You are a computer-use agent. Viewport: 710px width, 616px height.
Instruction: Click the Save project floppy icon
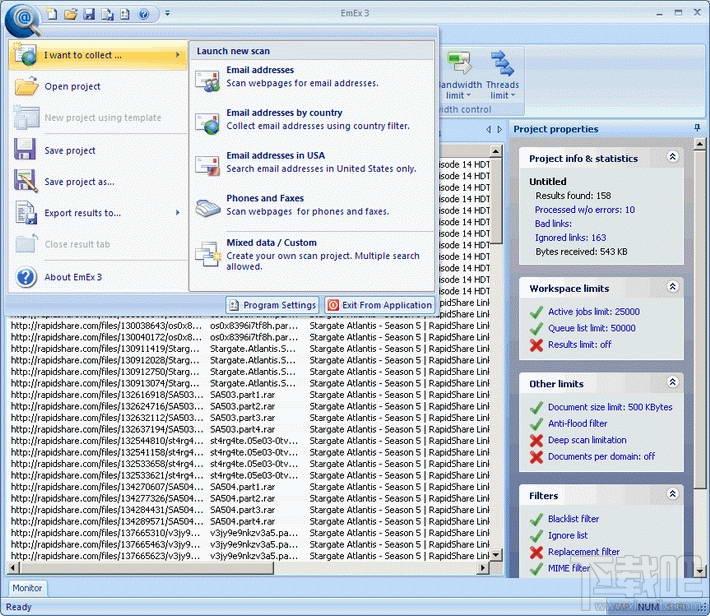click(x=25, y=149)
